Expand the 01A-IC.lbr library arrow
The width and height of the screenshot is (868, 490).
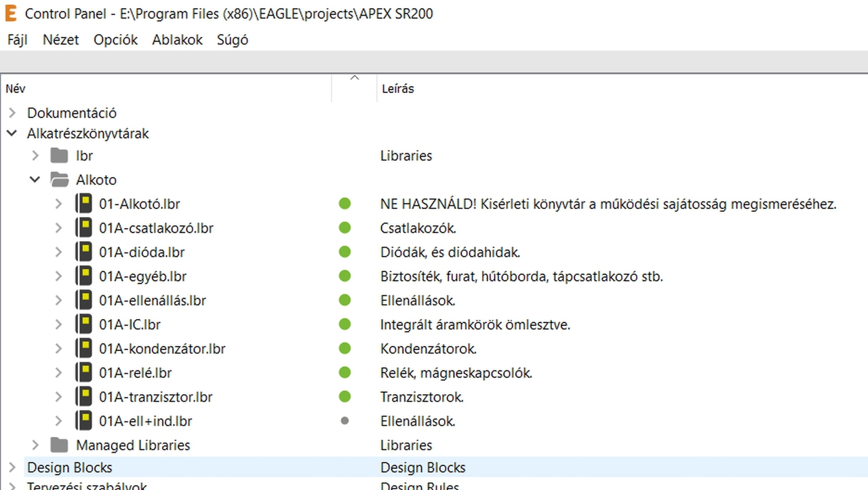pyautogui.click(x=60, y=324)
